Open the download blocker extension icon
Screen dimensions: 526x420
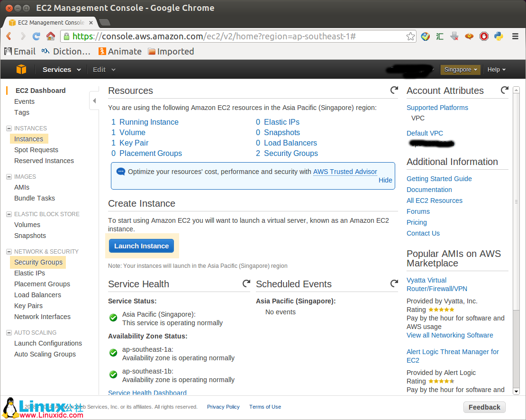(x=453, y=36)
